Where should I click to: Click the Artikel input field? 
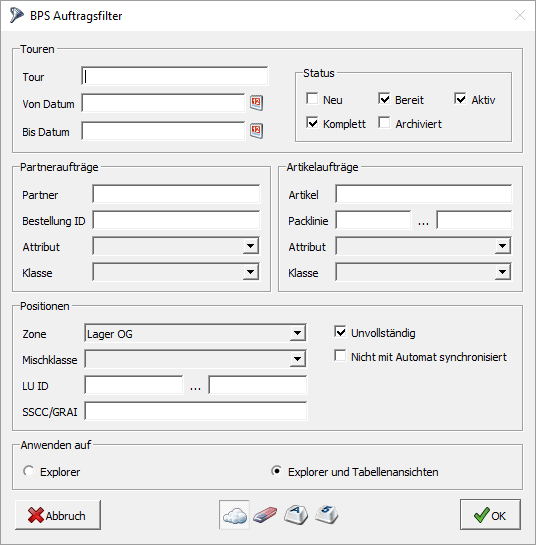[424, 194]
